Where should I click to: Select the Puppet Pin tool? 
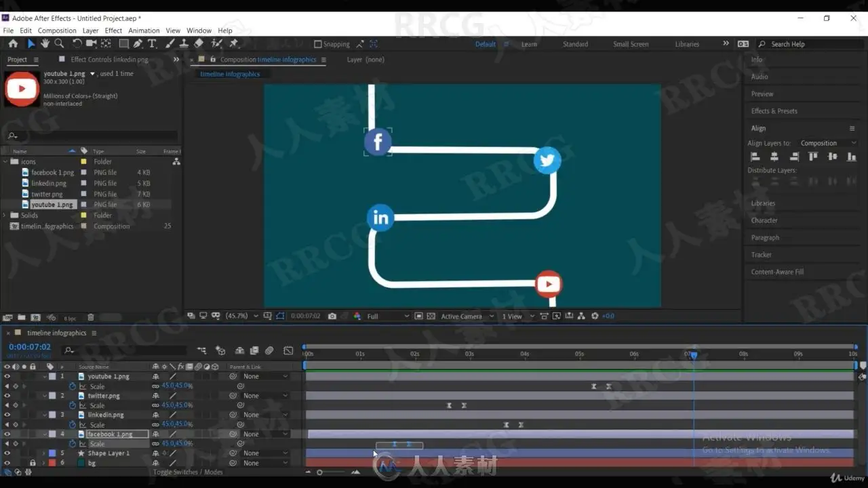click(x=234, y=43)
